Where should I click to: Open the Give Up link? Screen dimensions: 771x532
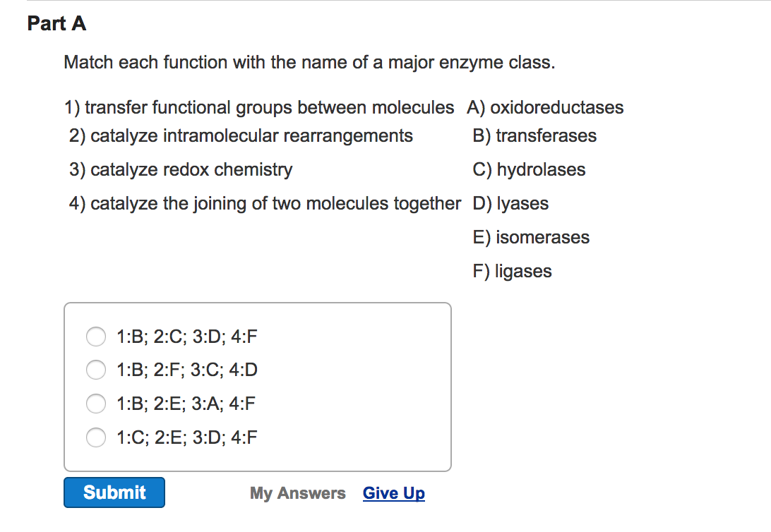click(x=393, y=493)
